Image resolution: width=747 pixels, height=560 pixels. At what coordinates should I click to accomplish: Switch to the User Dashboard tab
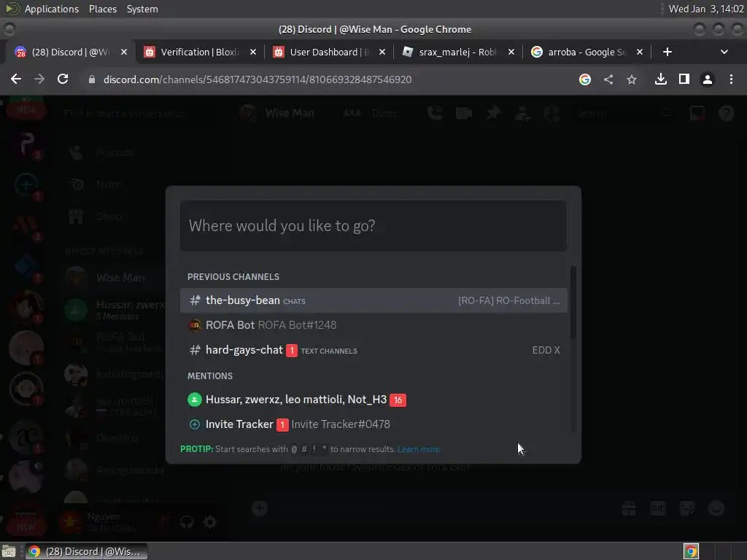(x=329, y=52)
